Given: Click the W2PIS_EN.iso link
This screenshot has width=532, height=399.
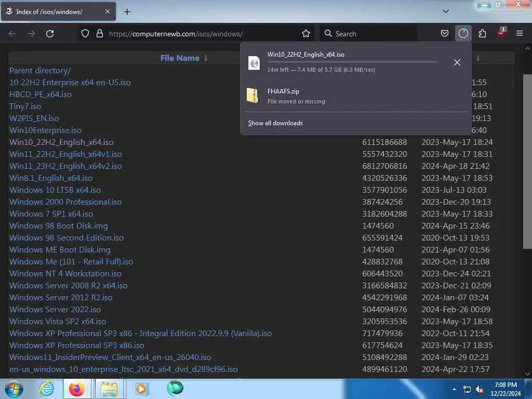Looking at the screenshot, I should [x=34, y=118].
